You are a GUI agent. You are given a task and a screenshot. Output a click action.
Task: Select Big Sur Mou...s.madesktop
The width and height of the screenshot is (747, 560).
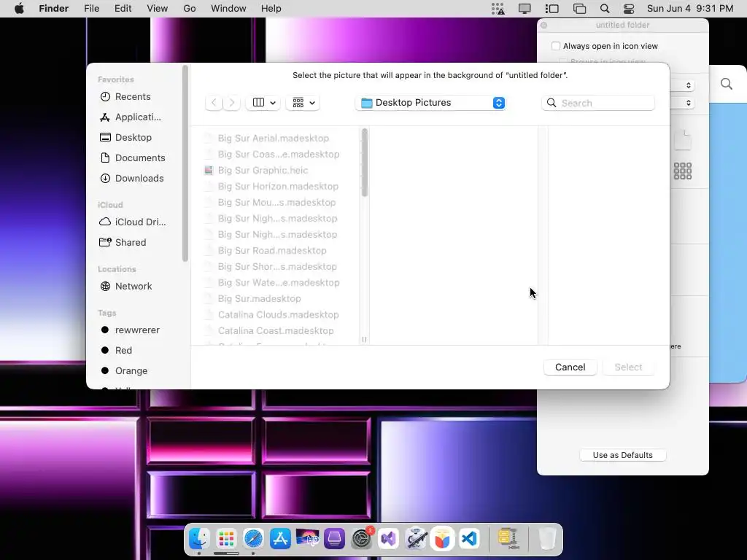click(276, 203)
